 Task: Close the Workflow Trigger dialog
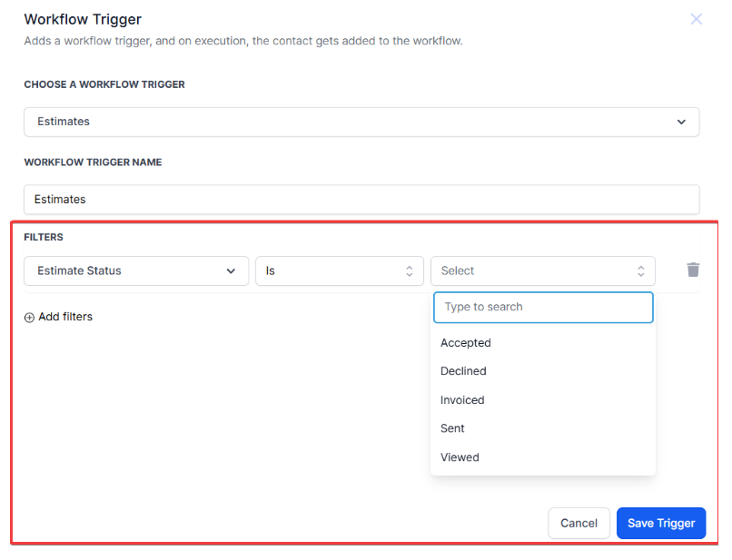(697, 19)
